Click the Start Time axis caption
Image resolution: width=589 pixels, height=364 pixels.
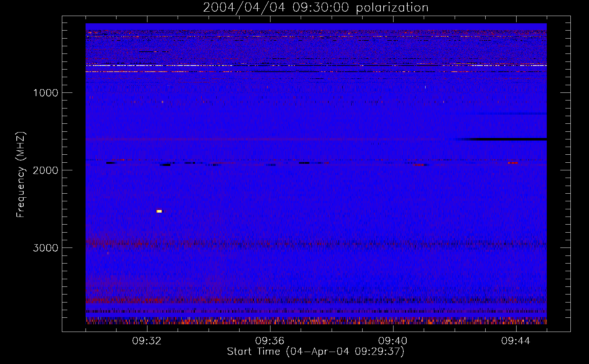(316, 352)
